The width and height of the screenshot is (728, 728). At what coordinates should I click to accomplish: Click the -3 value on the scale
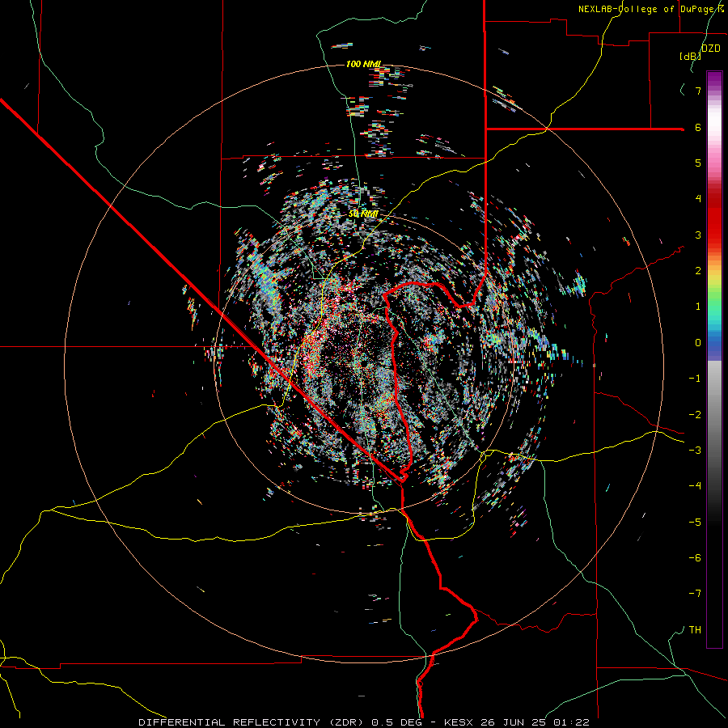pos(695,451)
